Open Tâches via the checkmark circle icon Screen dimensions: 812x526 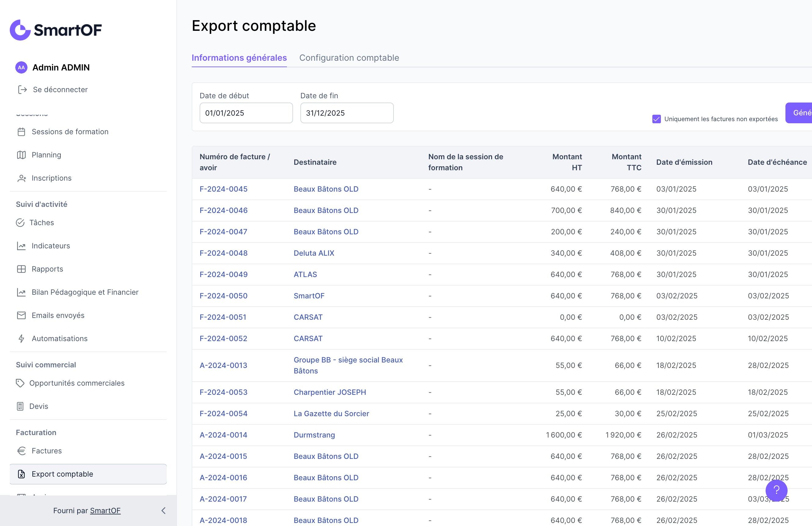click(x=20, y=223)
